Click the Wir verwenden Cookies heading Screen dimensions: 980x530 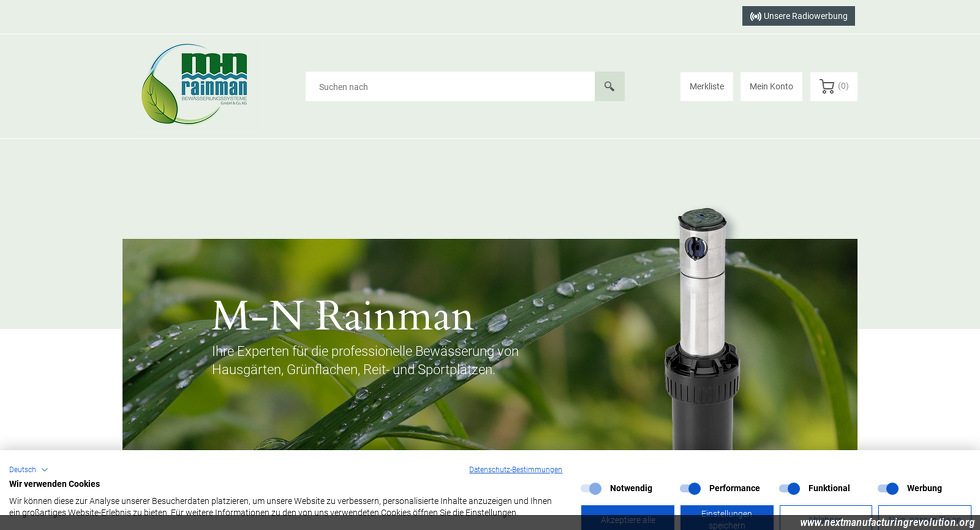54,484
